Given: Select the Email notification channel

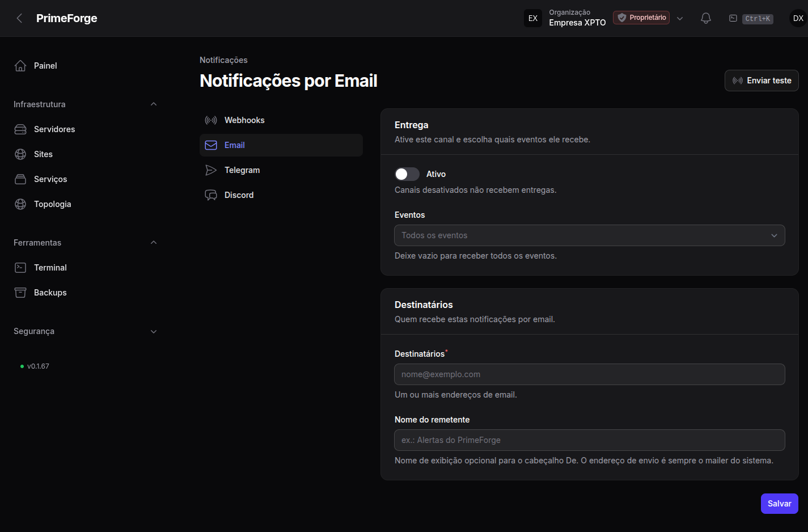Looking at the screenshot, I should [281, 145].
